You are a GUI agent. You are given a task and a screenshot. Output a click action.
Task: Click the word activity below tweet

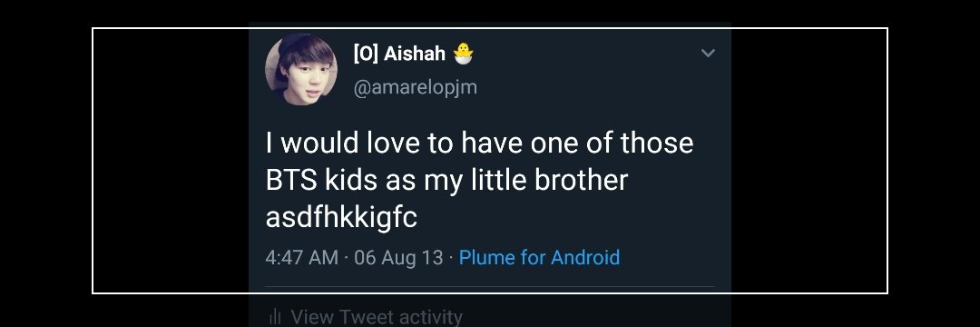[x=427, y=318]
